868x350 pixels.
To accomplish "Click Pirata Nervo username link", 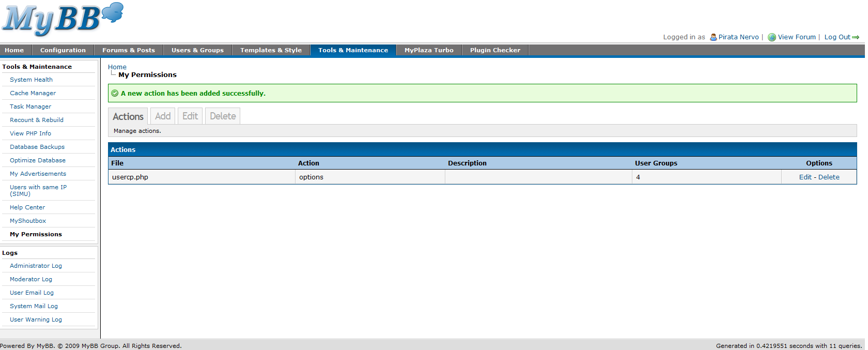I will 739,37.
